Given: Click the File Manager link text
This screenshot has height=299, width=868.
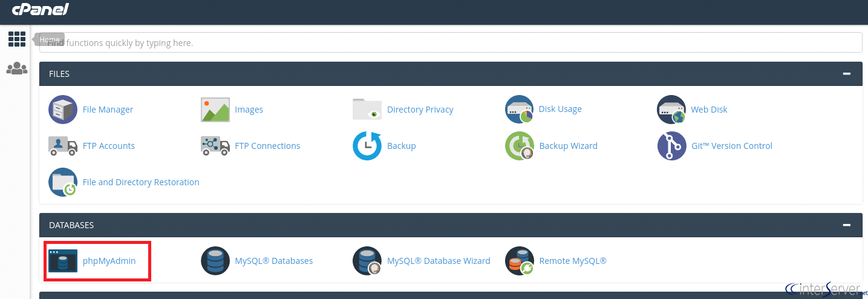Looking at the screenshot, I should tap(108, 110).
